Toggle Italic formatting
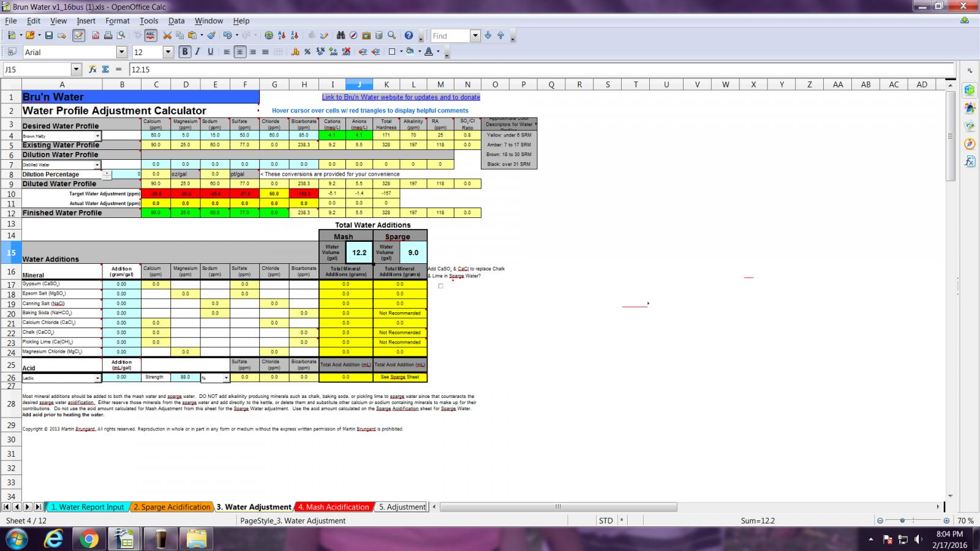Viewport: 980px width, 551px height. point(197,52)
